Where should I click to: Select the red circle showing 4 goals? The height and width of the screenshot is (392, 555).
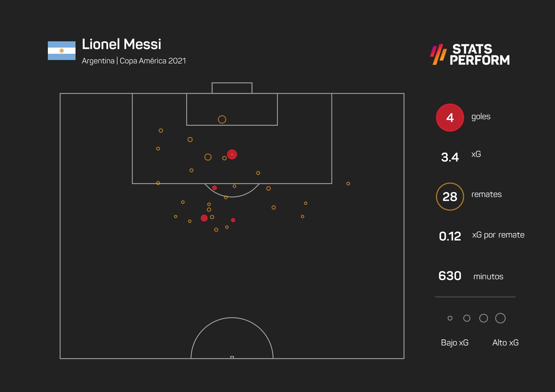[x=450, y=118]
